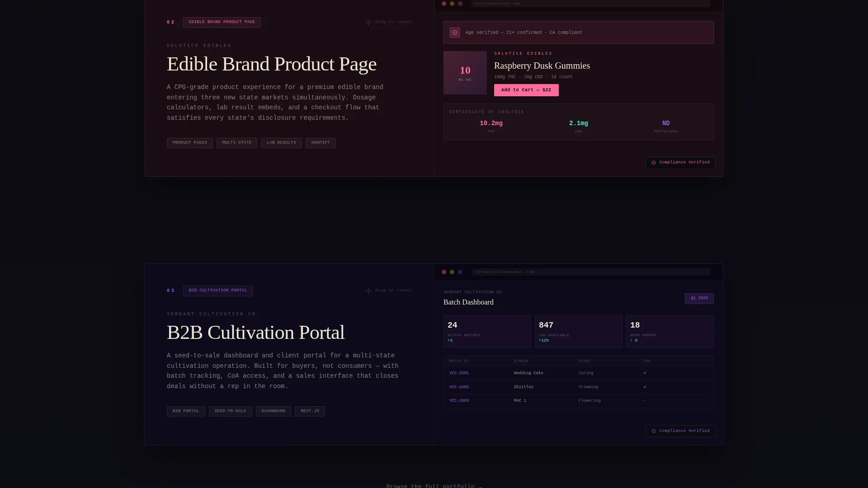Screen dimensions: 868x488
Task: Click the Curing stage cell
Action: tap(586, 373)
